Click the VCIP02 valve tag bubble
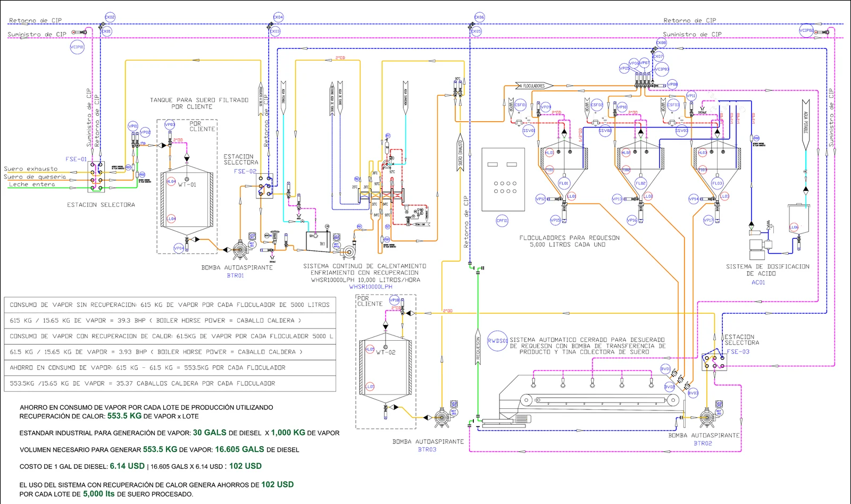Image resolution: width=851 pixels, height=504 pixels. (x=806, y=30)
